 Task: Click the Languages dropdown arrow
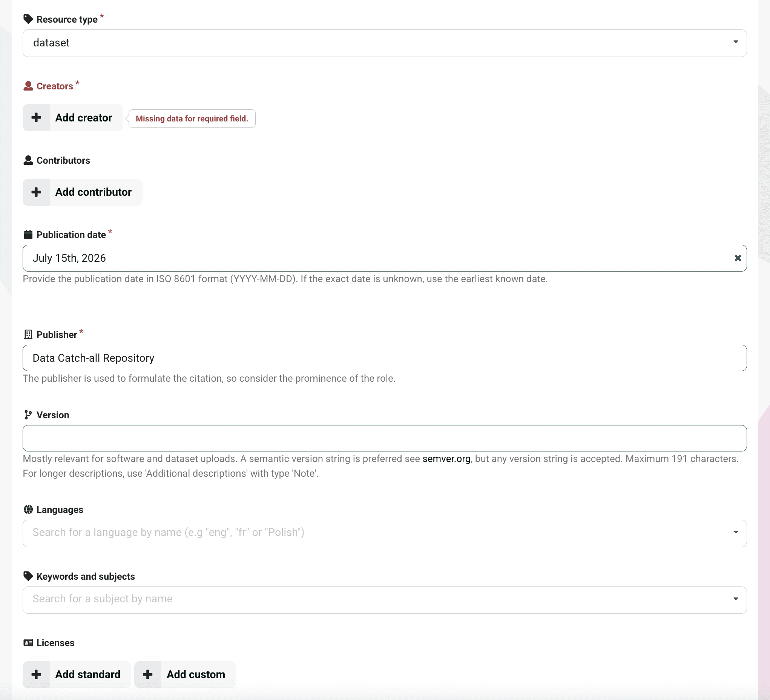[736, 532]
